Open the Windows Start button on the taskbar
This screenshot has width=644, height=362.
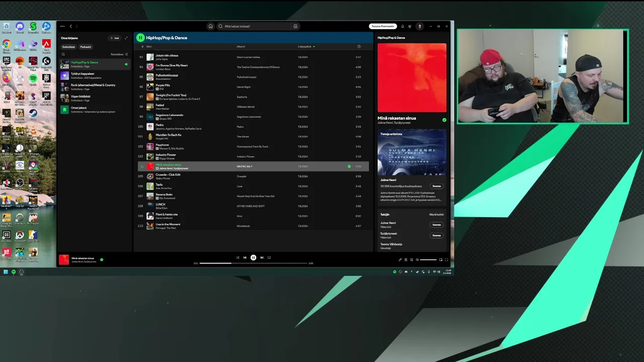pos(6,271)
